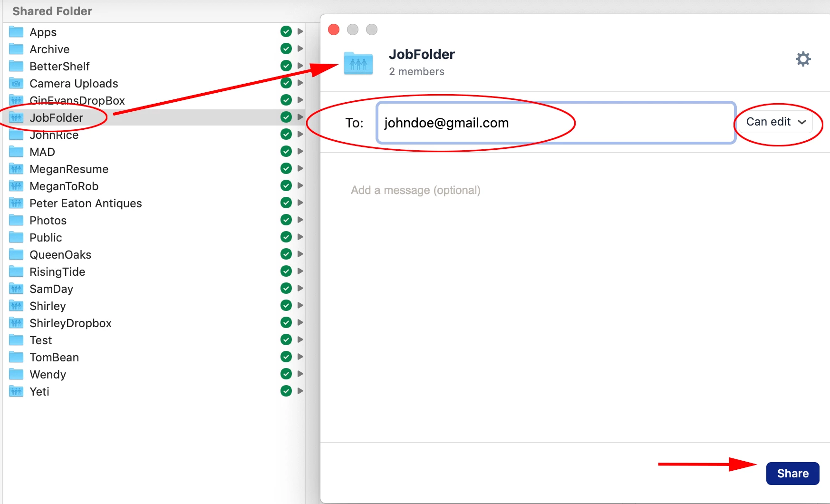This screenshot has width=830, height=504.
Task: Click the Shirley shared folder icon
Action: click(x=16, y=306)
